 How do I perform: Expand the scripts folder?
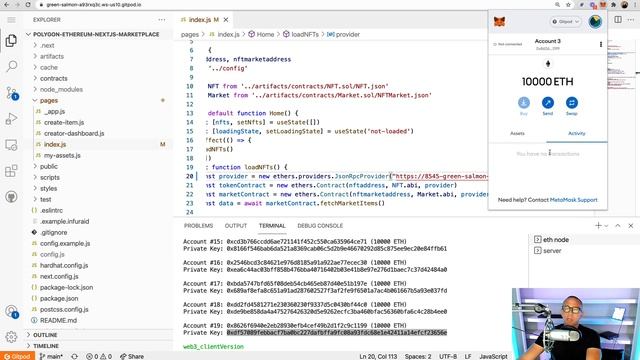coord(50,178)
